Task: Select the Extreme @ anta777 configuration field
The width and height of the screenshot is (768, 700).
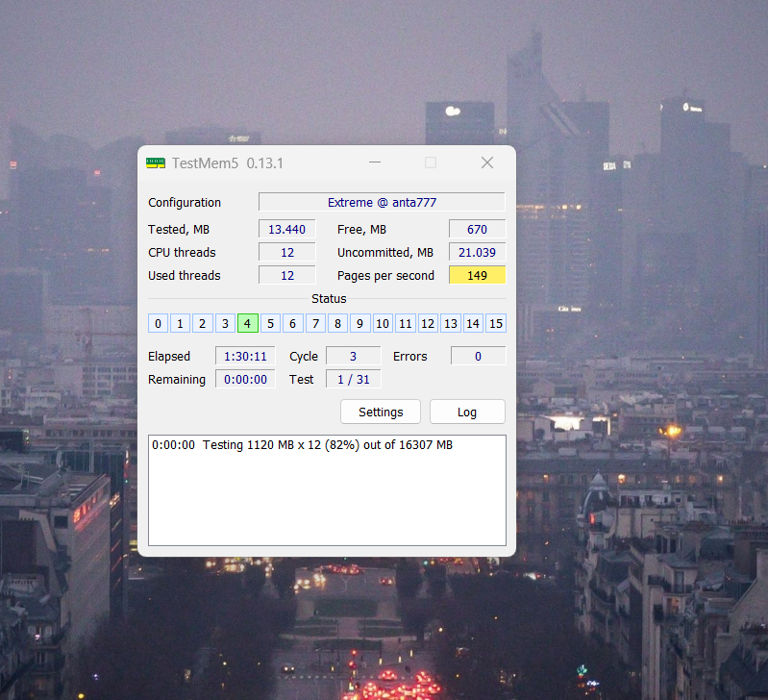Action: click(382, 202)
